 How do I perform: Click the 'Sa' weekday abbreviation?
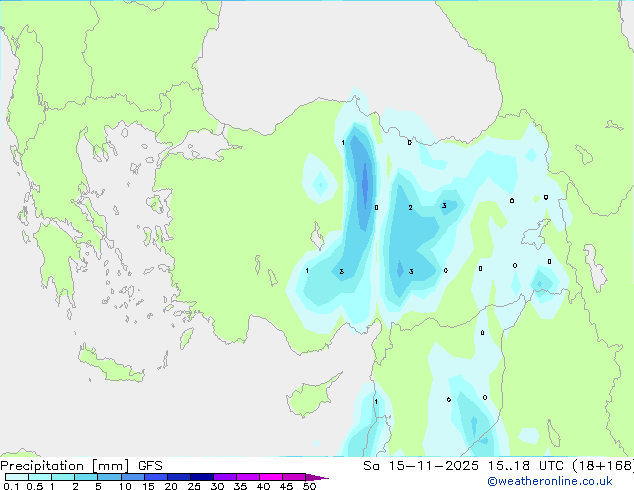pos(371,466)
